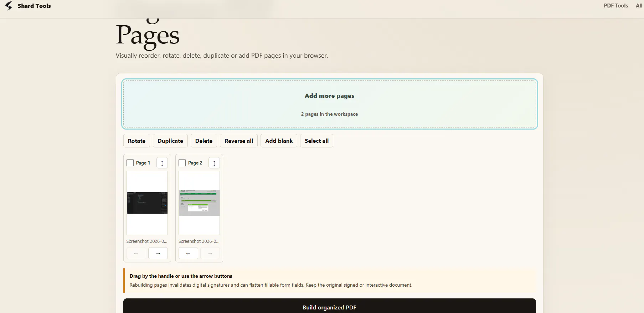Click the filename under Page 1 thumbnail

coord(147,241)
